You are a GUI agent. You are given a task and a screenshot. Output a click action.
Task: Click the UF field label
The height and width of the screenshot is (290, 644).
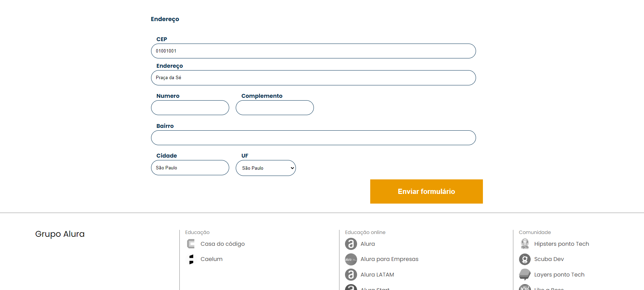[245, 156]
